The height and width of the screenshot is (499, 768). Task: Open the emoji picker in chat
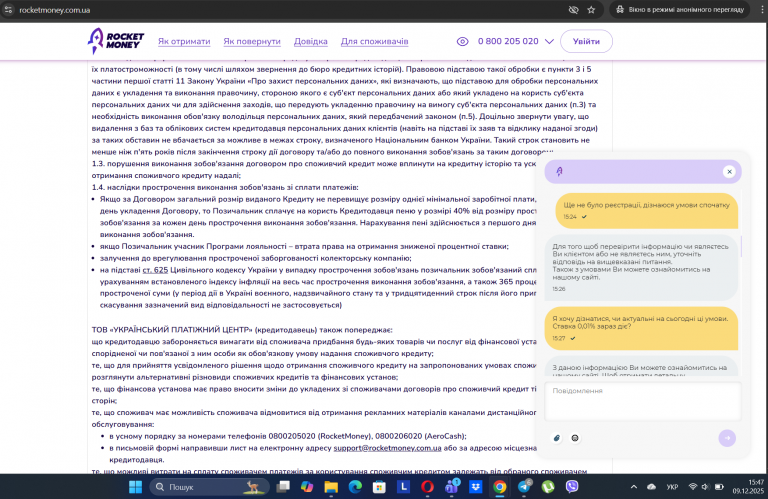575,438
